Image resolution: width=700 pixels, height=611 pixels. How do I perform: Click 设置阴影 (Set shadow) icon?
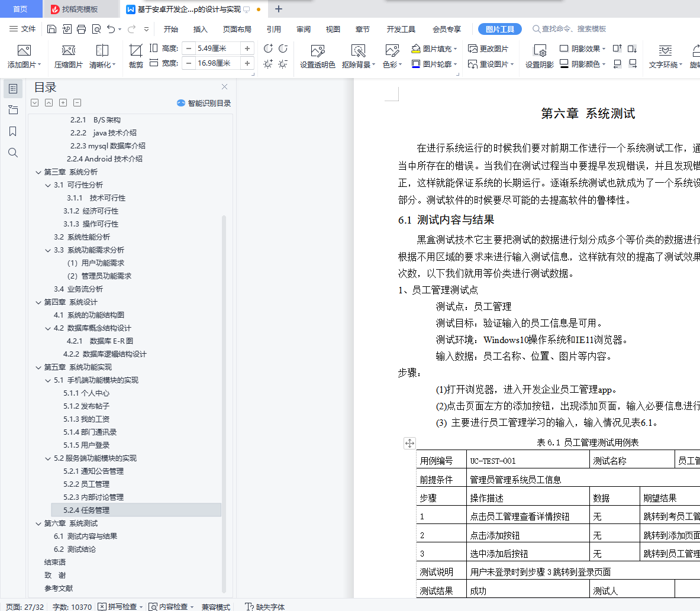pyautogui.click(x=539, y=56)
